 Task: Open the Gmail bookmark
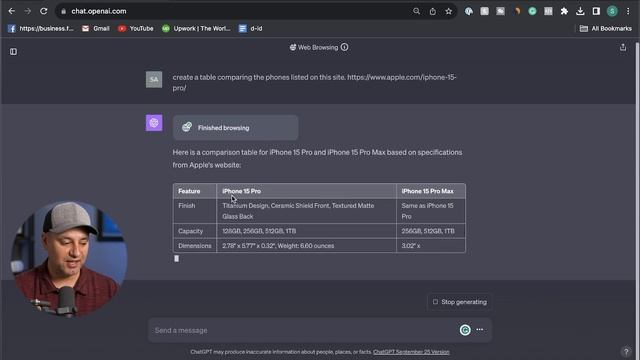tap(96, 29)
